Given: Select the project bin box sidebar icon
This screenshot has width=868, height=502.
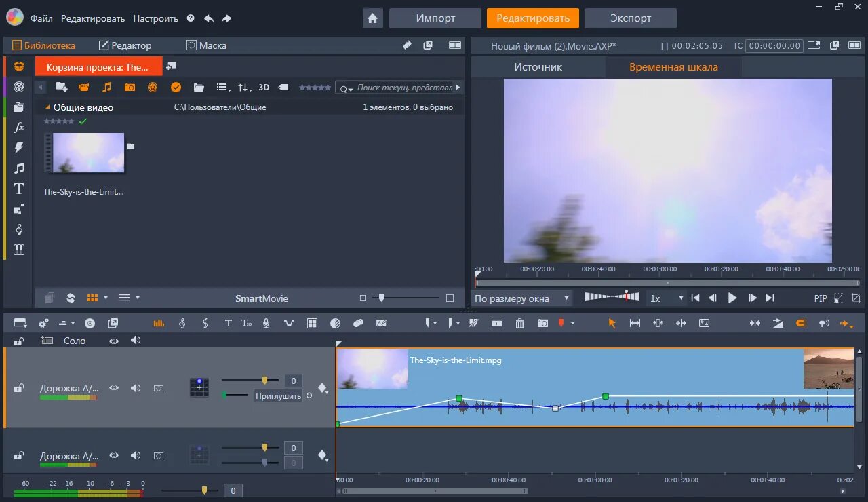Looking at the screenshot, I should [x=19, y=66].
